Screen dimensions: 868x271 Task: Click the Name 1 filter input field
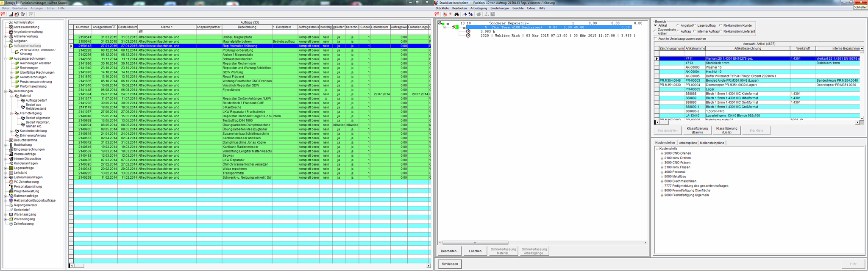tap(167, 32)
